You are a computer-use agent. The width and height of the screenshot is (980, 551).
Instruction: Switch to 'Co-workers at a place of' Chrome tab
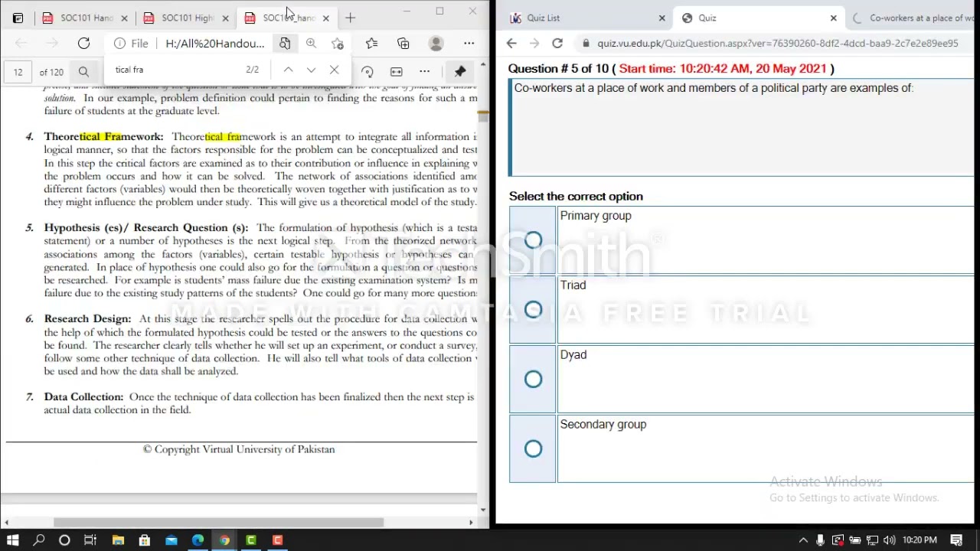click(x=913, y=18)
